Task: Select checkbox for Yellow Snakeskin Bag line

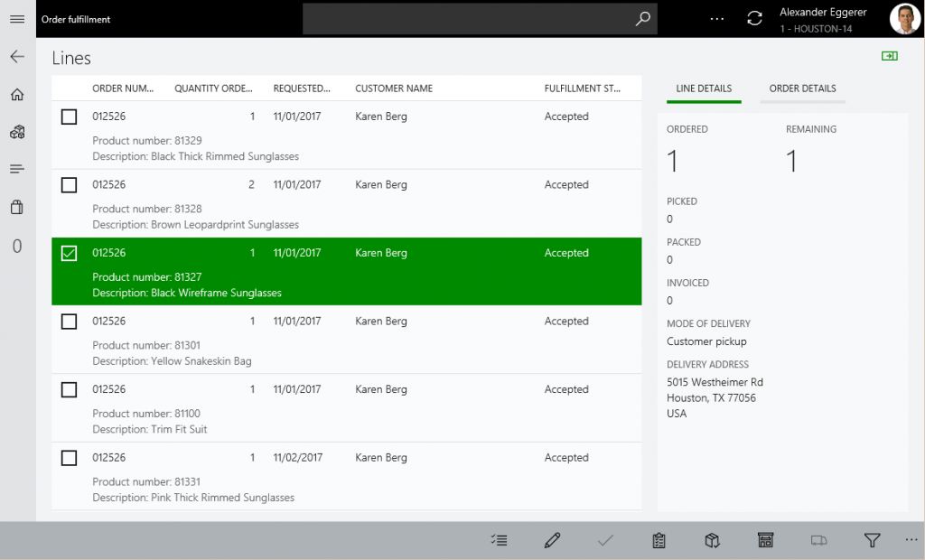Action: click(x=69, y=322)
